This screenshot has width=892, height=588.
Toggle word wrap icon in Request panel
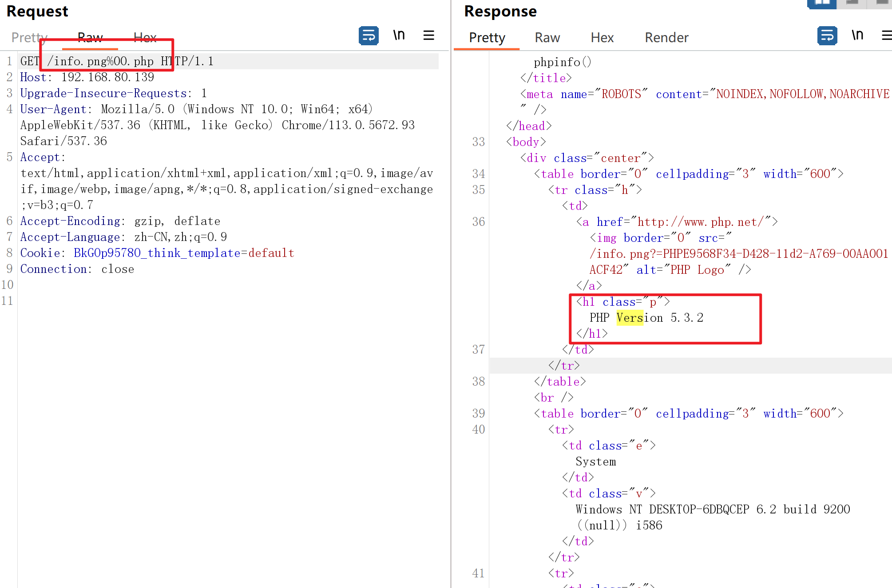pos(369,36)
